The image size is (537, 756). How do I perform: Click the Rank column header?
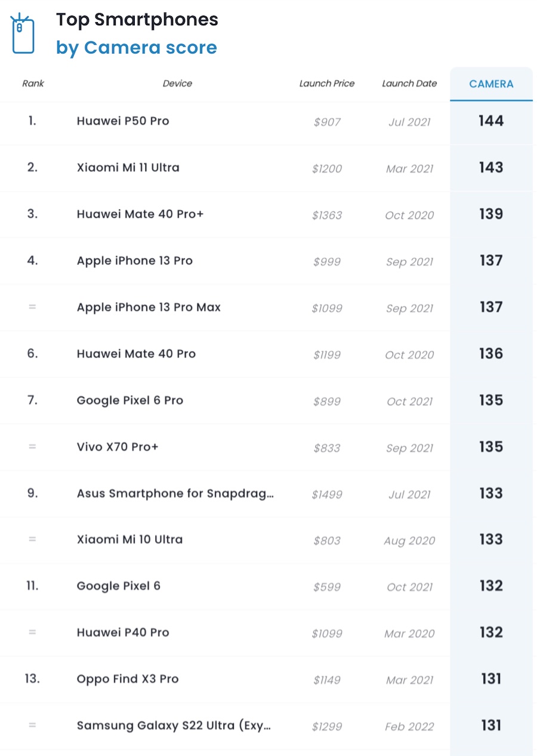point(33,84)
